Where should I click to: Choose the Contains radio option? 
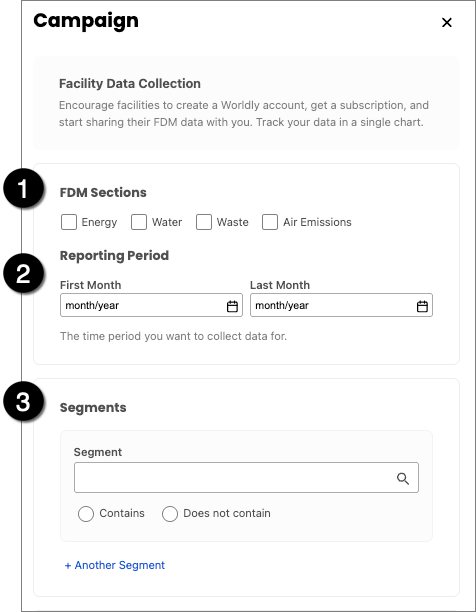(86, 514)
